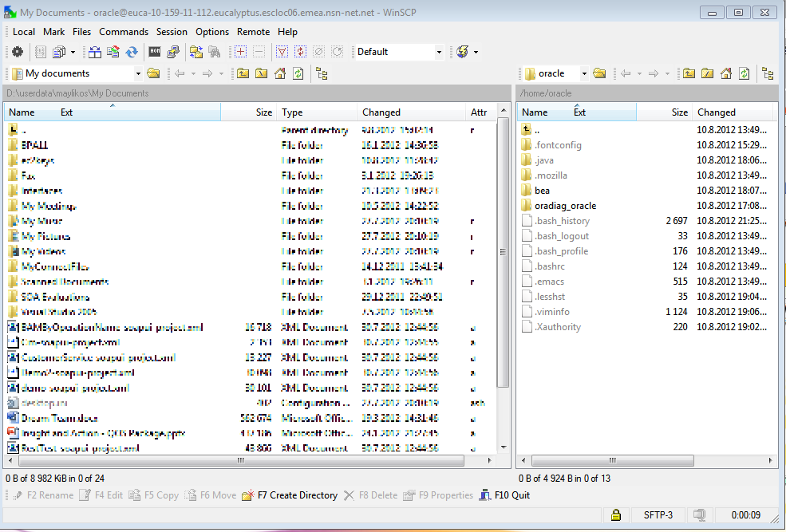Go to root directory in local panel toolbar
The height and width of the screenshot is (532, 786).
click(261, 73)
